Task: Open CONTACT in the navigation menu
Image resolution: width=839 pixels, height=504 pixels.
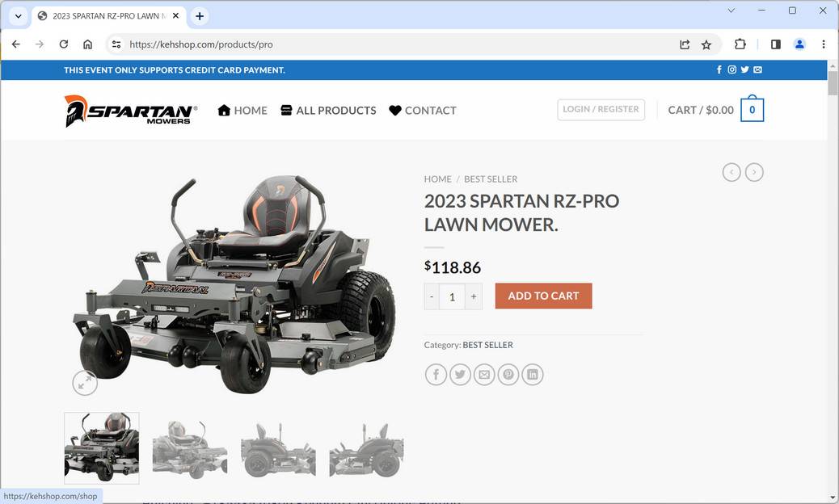Action: (x=423, y=110)
